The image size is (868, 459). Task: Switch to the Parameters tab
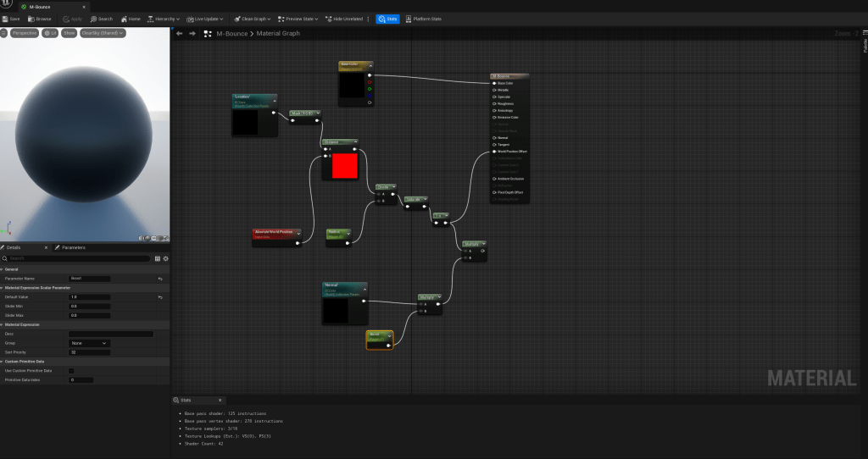(x=71, y=247)
